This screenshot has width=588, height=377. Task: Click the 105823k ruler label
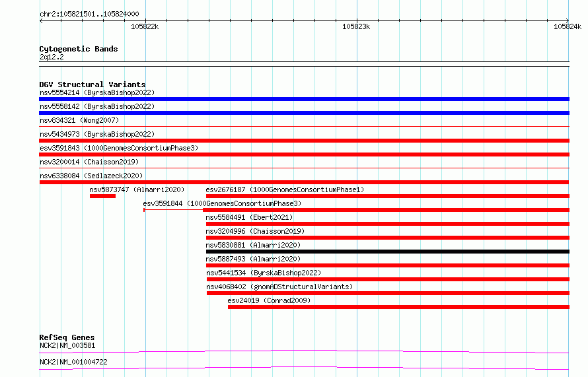coord(356,26)
